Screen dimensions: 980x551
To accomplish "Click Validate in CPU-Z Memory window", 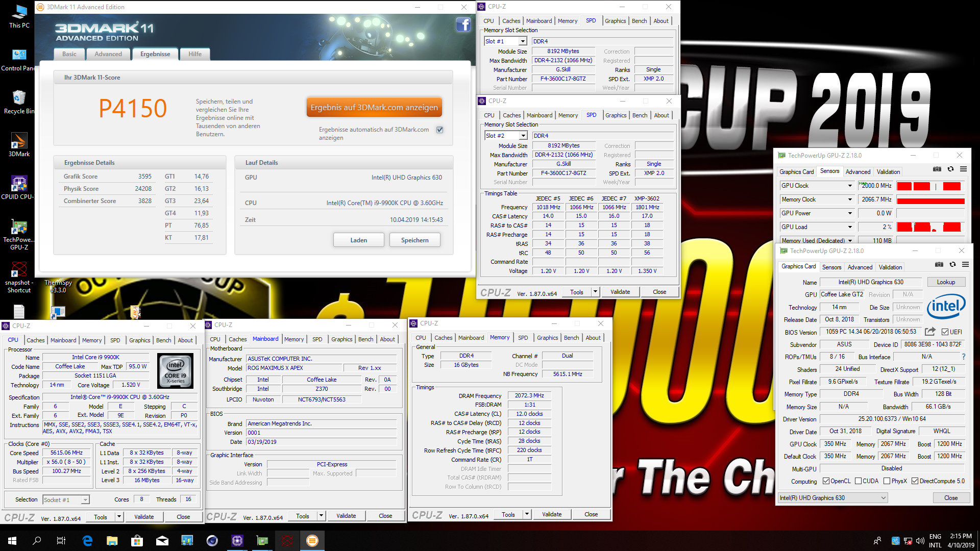I will pyautogui.click(x=552, y=514).
